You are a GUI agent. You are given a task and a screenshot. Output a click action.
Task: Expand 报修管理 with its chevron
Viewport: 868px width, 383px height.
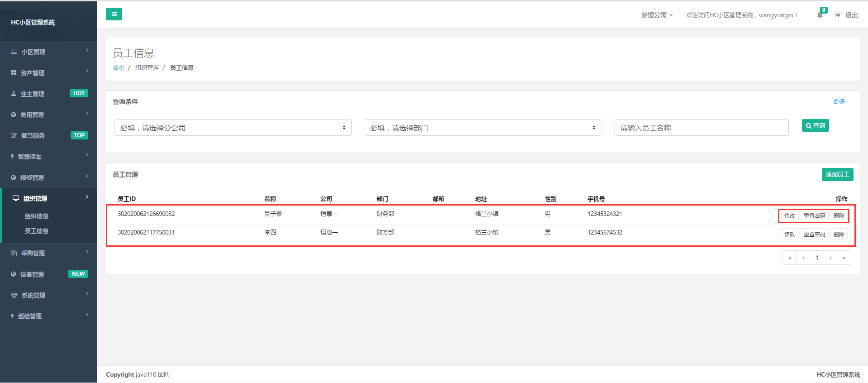(x=87, y=176)
